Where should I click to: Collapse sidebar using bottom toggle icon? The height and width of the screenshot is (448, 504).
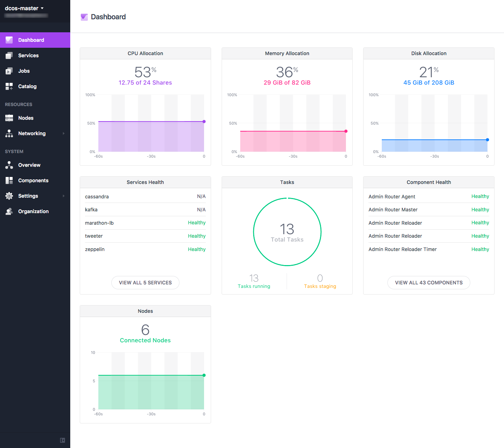click(x=63, y=440)
